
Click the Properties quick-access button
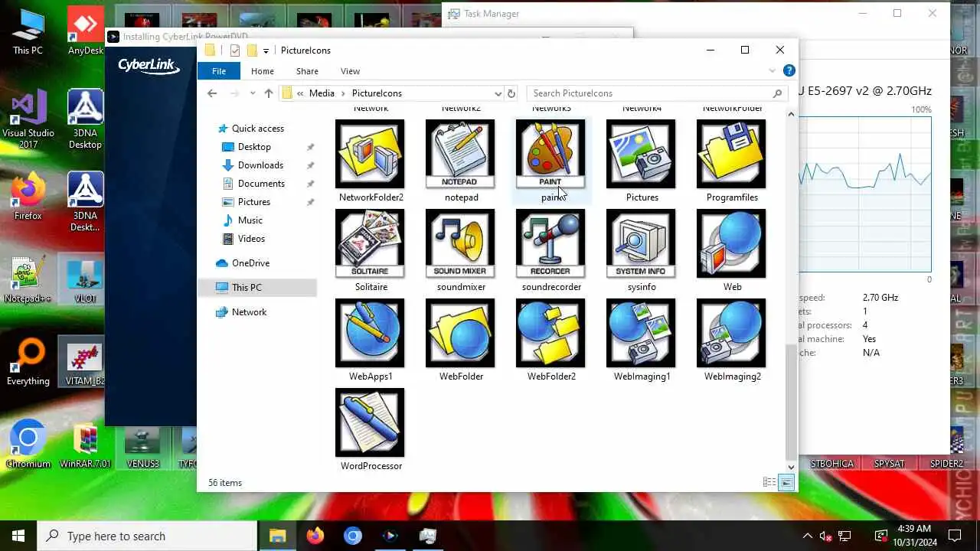235,51
